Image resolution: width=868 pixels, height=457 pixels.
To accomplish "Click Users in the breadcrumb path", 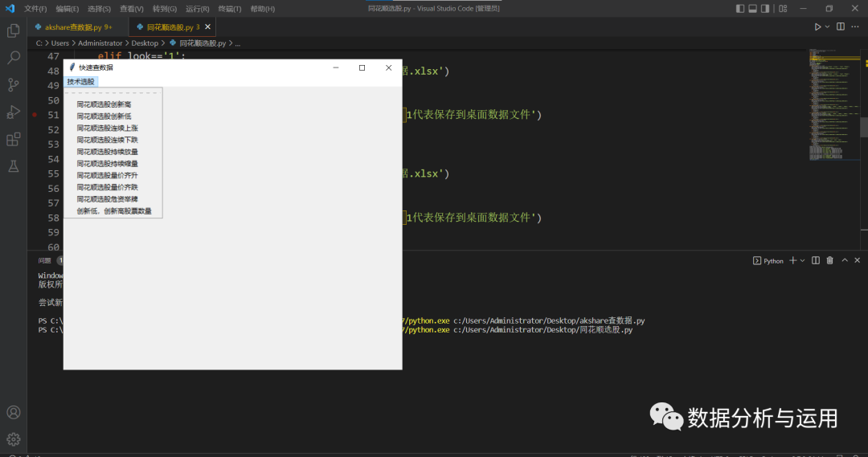I will click(x=60, y=43).
